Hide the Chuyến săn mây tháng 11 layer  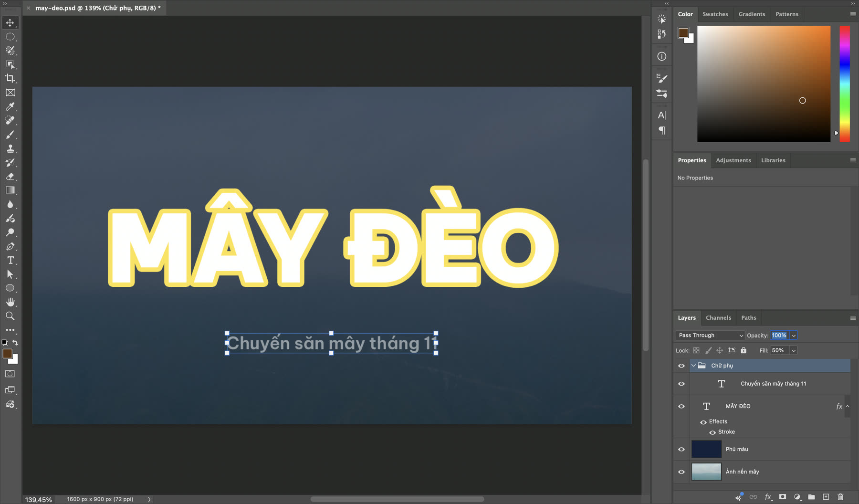pos(681,384)
